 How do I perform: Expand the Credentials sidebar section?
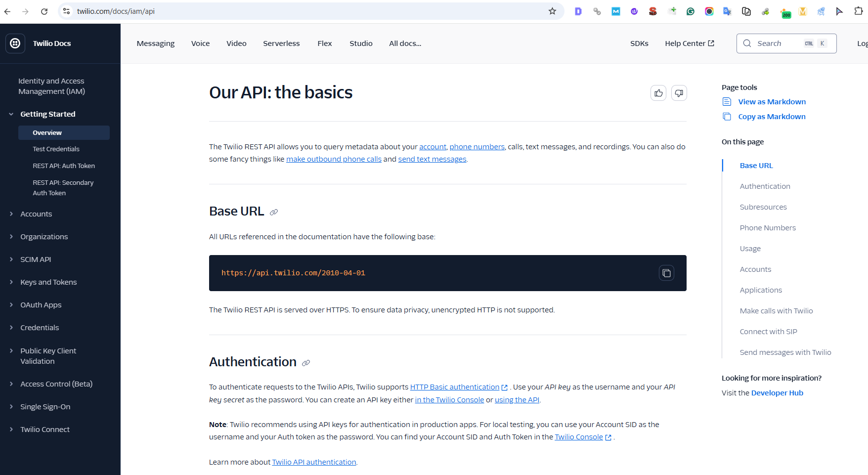point(11,328)
